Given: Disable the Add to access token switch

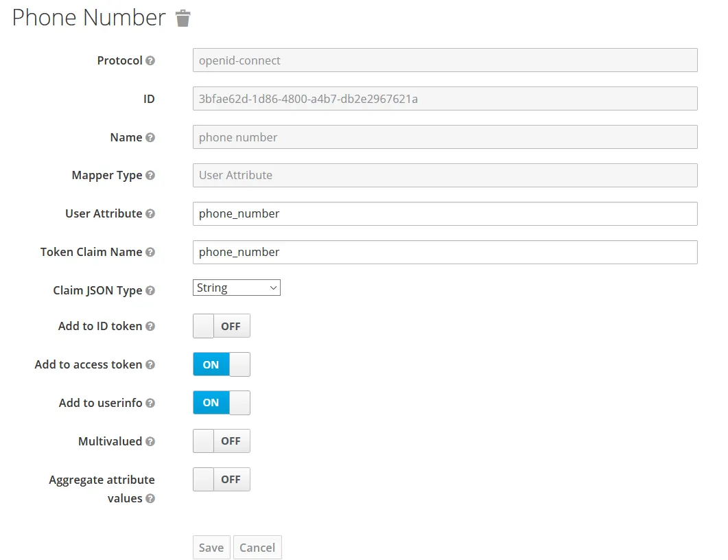Looking at the screenshot, I should coord(221,364).
